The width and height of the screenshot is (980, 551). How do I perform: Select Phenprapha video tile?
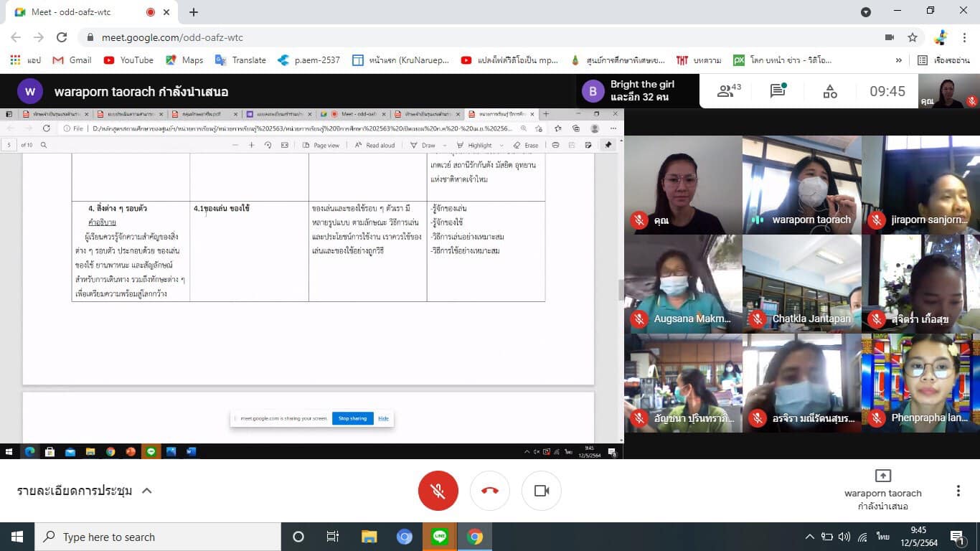pyautogui.click(x=920, y=383)
